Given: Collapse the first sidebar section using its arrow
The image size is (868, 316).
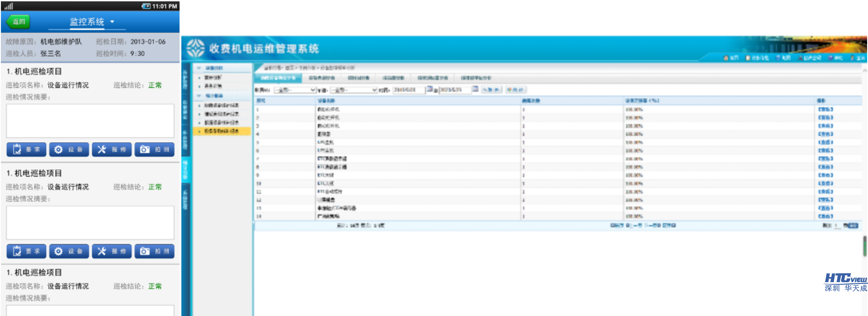Looking at the screenshot, I should pos(199,68).
